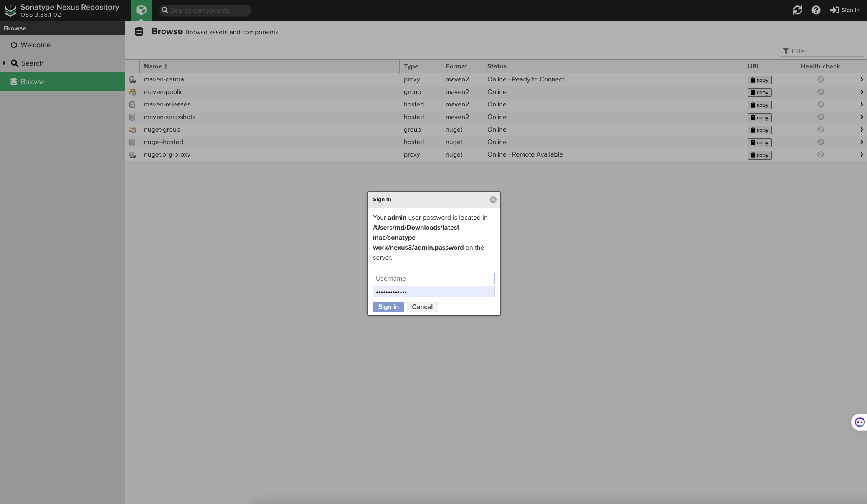Click health check icon for maven-public
867x504 pixels.
pyautogui.click(x=820, y=92)
